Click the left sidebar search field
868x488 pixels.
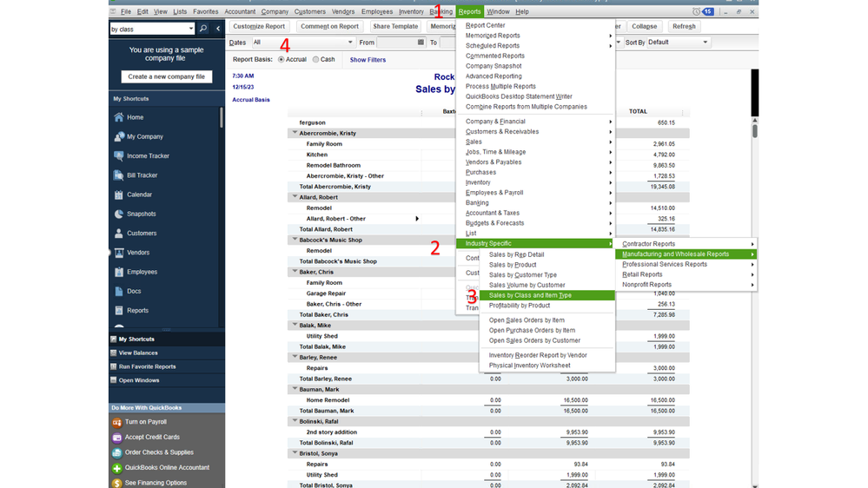pos(148,29)
